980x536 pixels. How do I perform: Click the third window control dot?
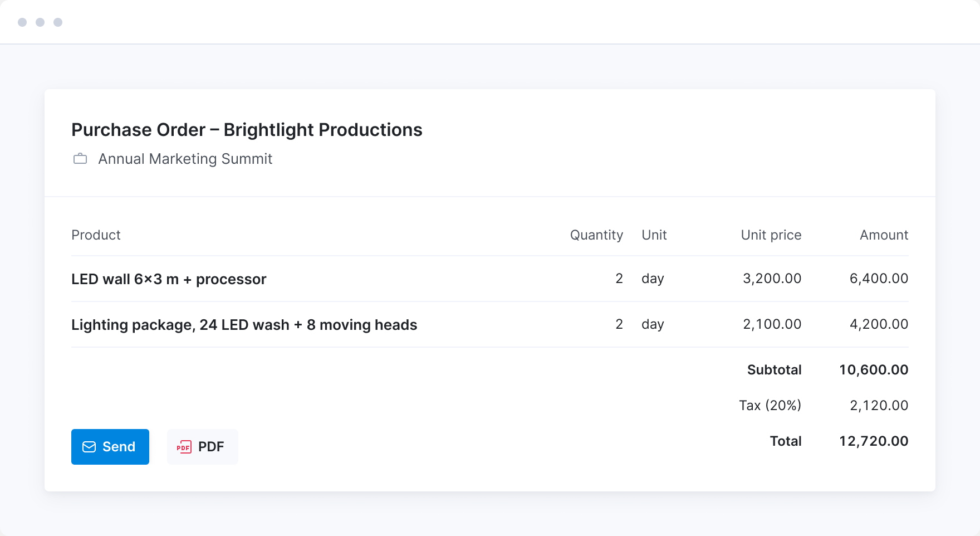58,22
